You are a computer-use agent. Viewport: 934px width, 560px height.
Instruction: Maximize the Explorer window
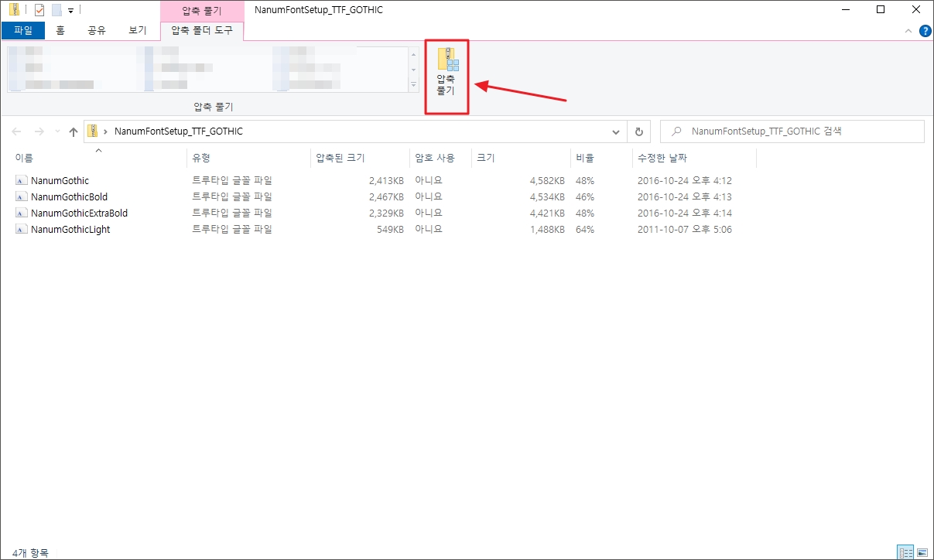click(881, 10)
